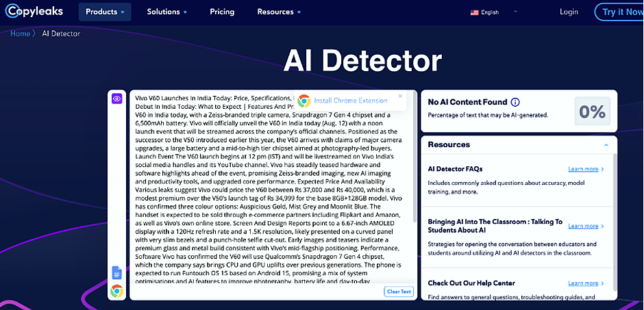Open the purple eye icon in sidebar
The height and width of the screenshot is (310, 644).
pyautogui.click(x=117, y=99)
